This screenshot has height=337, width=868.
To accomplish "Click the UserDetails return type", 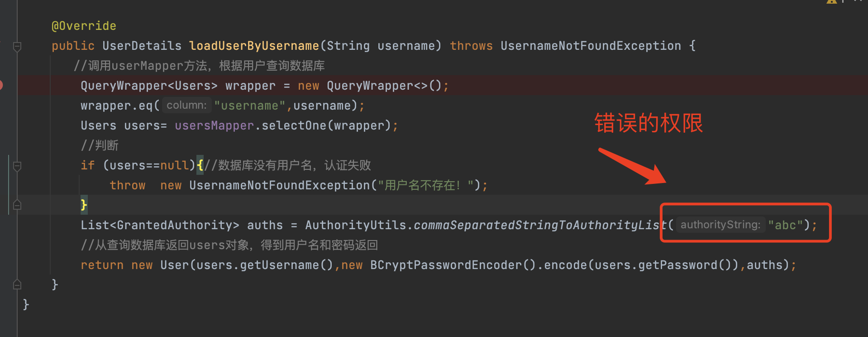I will coord(142,46).
